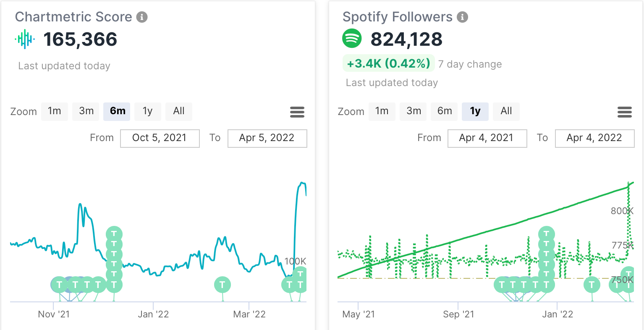Viewport: 644px width, 330px height.
Task: Set Spotify Followers zoom to 6m
Action: pyautogui.click(x=445, y=111)
